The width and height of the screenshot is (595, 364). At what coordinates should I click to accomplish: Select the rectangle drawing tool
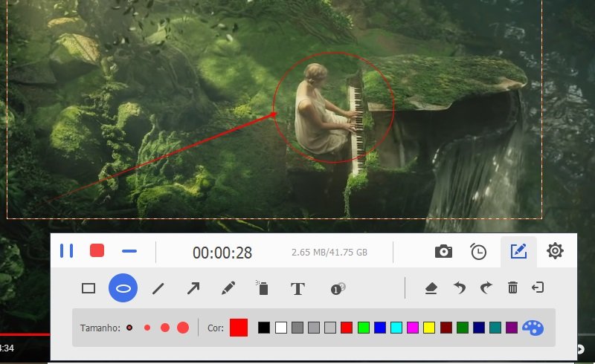click(x=89, y=288)
